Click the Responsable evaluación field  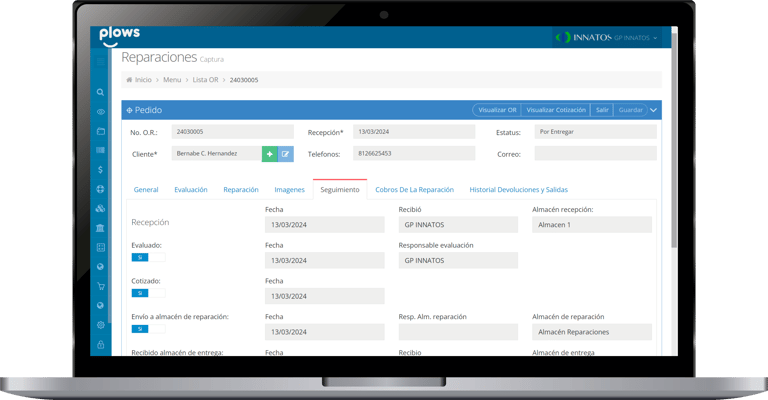(x=458, y=260)
